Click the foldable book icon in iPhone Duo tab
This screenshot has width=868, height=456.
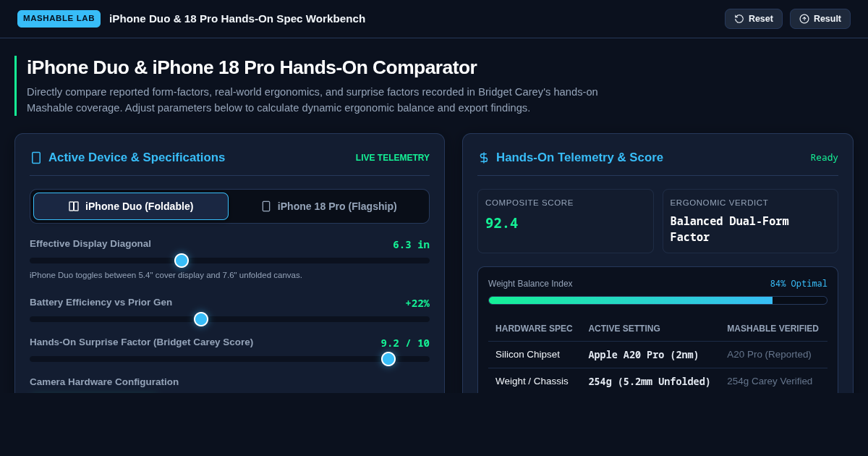74,206
